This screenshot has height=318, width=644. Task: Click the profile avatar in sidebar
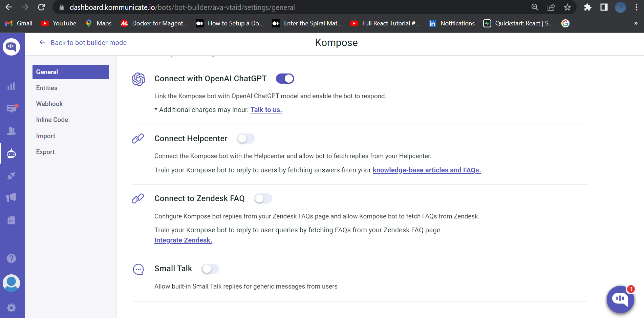click(11, 283)
